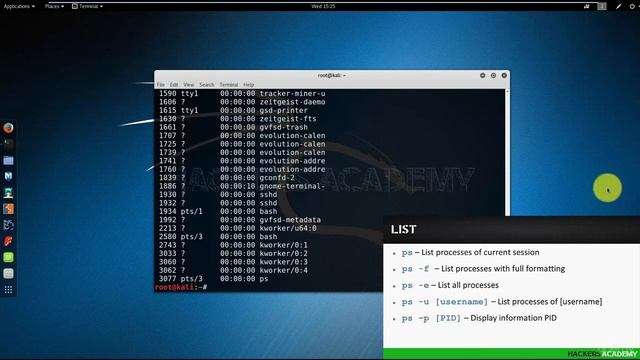
Task: Close the root@kali terminal window
Action: [x=504, y=76]
